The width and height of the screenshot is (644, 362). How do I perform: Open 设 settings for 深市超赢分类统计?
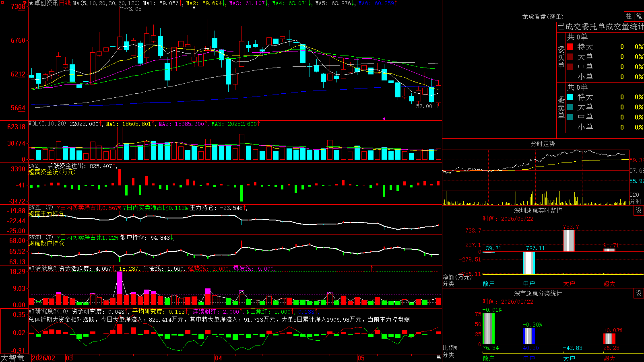639,293
